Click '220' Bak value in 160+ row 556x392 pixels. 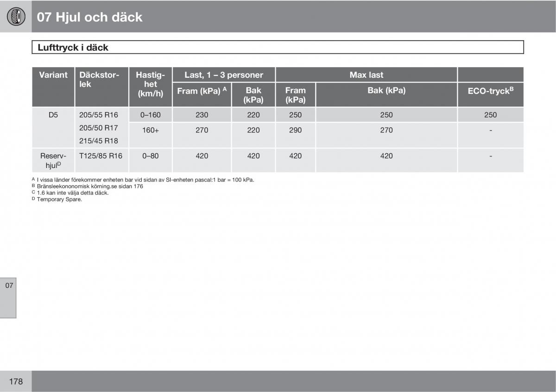[253, 131]
